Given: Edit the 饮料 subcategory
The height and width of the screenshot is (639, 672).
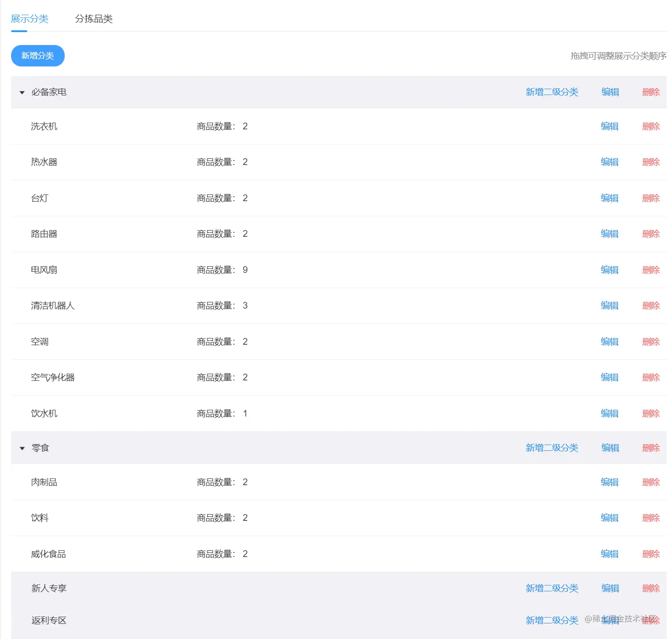Looking at the screenshot, I should click(x=610, y=518).
